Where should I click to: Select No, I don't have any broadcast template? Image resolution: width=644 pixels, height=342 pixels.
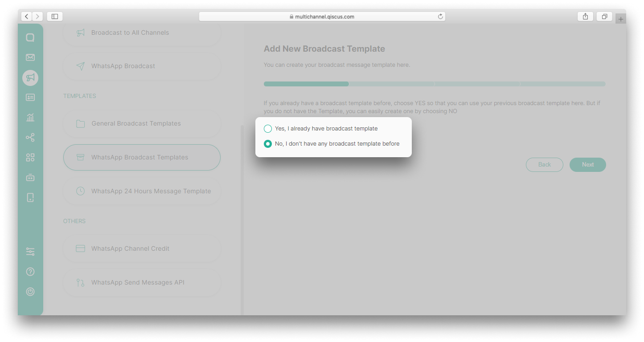pos(332,144)
